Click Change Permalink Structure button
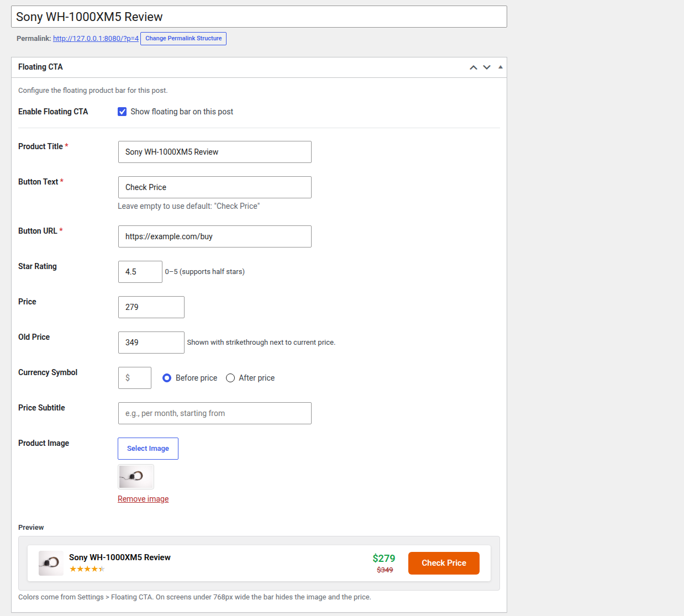684x616 pixels. pyautogui.click(x=183, y=39)
